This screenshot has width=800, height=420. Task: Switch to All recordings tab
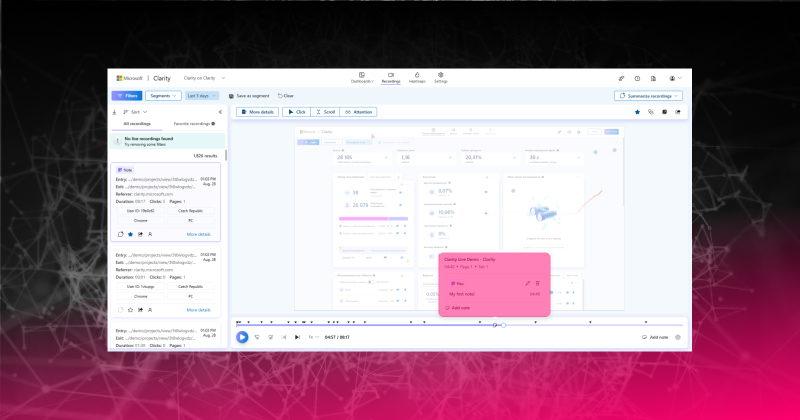(x=137, y=124)
